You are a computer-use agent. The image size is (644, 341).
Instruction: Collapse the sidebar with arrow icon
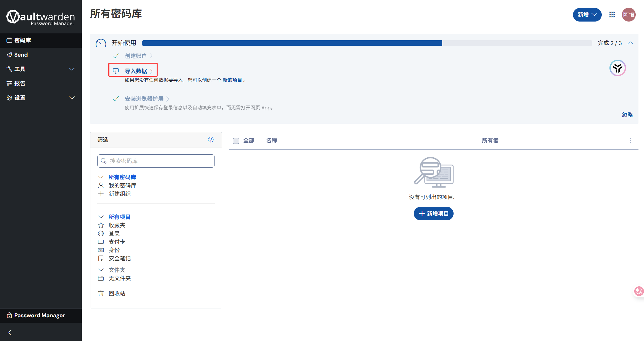tap(10, 332)
